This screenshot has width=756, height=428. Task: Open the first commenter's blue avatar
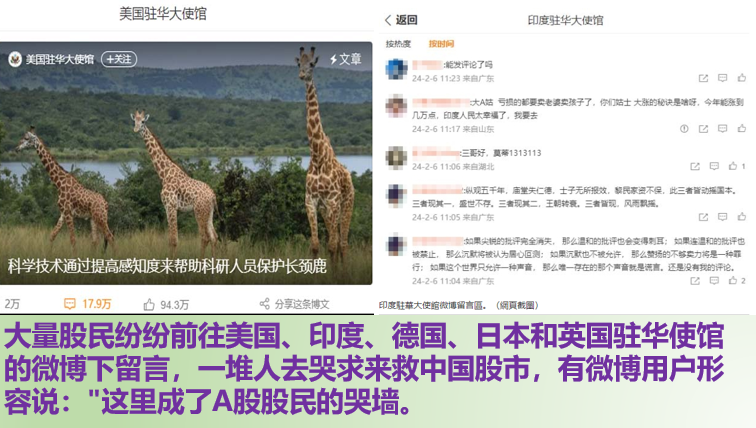point(396,69)
